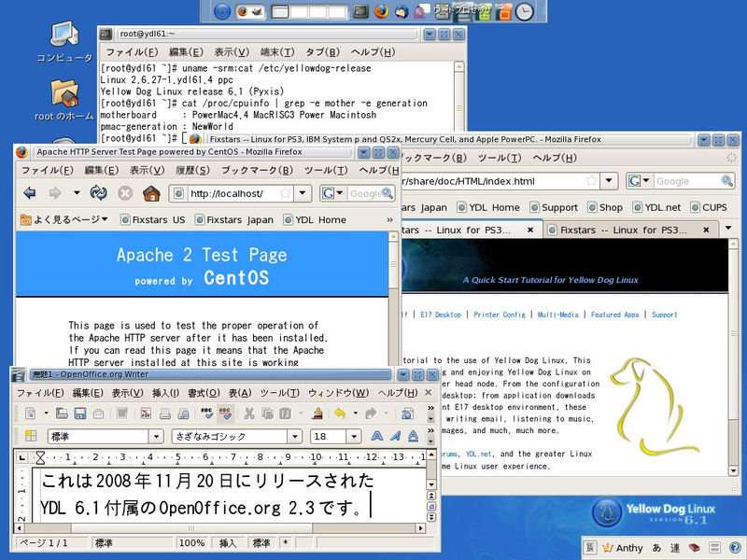Open the Multi-Media link
Screen dimensions: 747x560
[x=557, y=315]
